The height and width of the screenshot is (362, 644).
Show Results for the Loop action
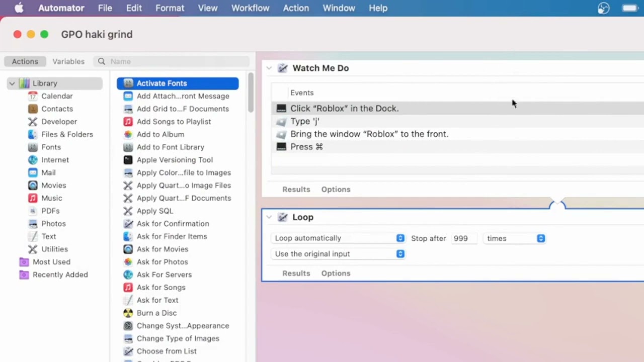point(296,274)
